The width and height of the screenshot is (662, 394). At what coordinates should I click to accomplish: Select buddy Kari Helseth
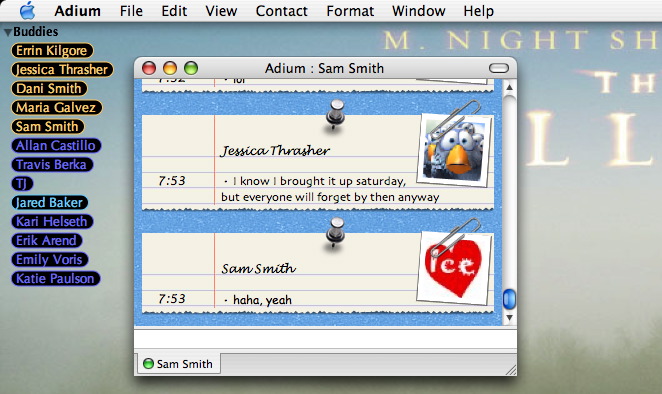(52, 222)
